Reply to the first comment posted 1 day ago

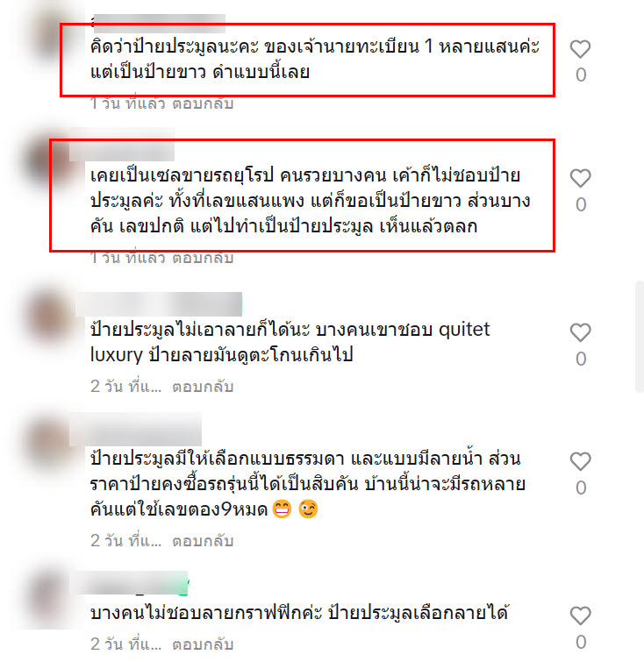click(x=203, y=103)
